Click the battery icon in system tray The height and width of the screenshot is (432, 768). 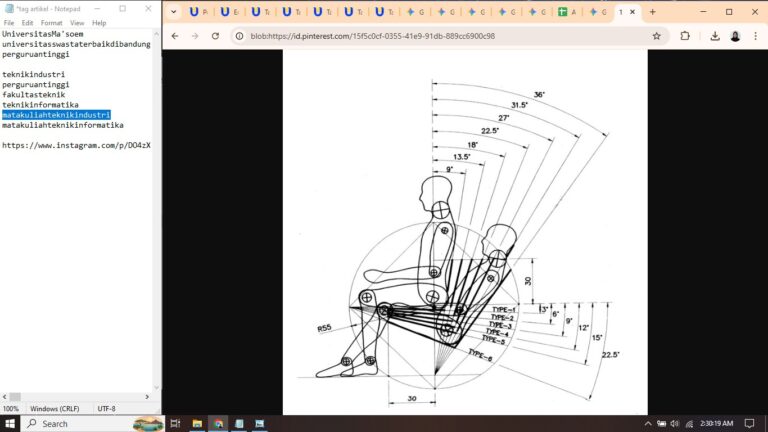pos(662,424)
